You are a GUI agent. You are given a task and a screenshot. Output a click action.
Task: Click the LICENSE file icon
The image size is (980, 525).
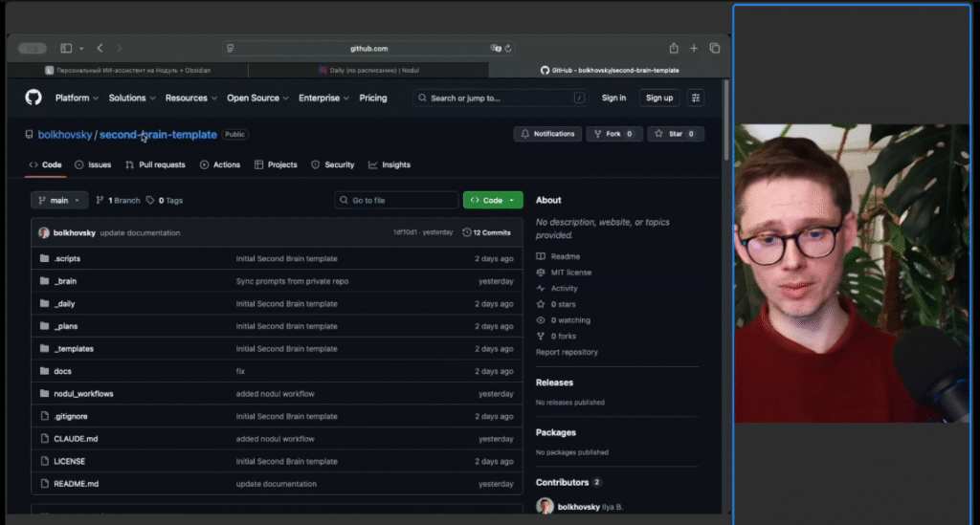click(x=44, y=461)
